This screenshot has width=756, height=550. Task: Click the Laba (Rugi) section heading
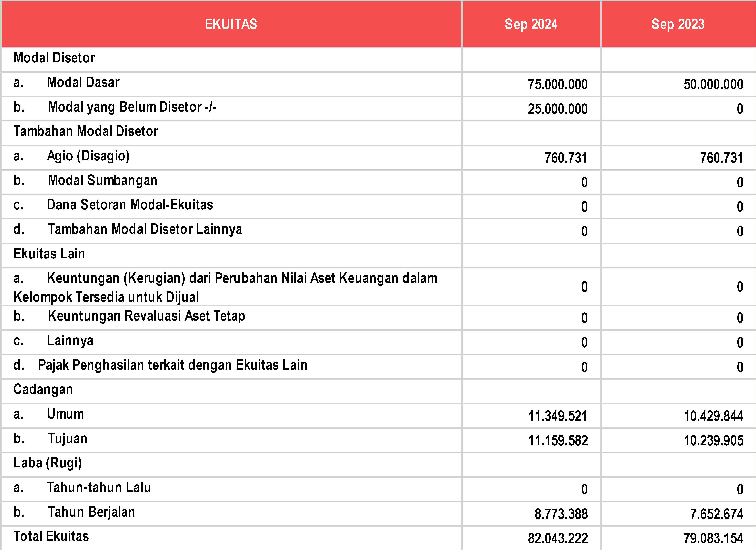pos(48,463)
